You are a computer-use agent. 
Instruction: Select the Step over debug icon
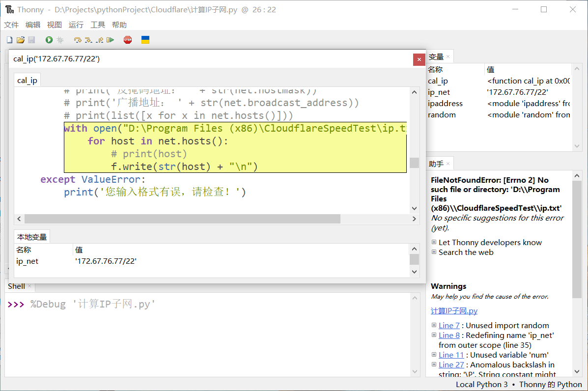pos(78,40)
